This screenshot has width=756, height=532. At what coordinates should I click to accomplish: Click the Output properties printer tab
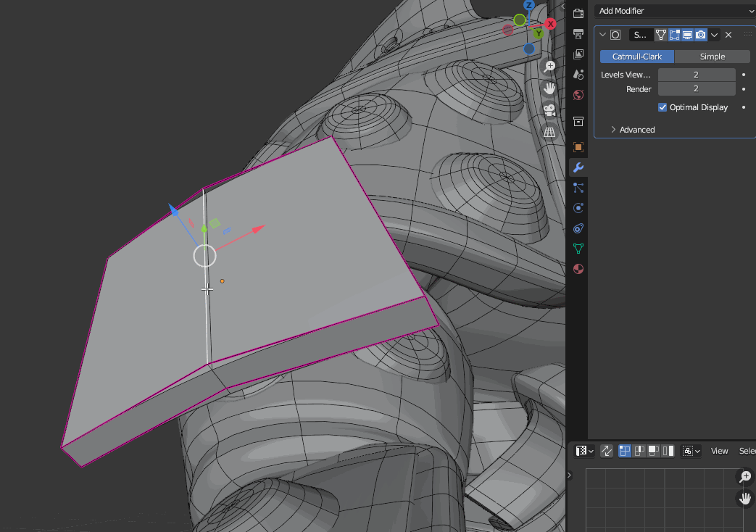click(578, 34)
